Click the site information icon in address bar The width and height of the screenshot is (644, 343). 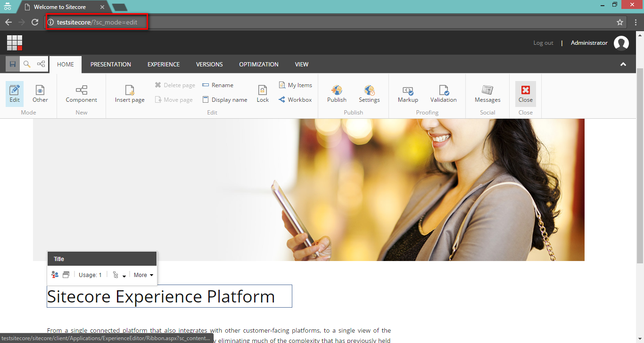(x=51, y=22)
